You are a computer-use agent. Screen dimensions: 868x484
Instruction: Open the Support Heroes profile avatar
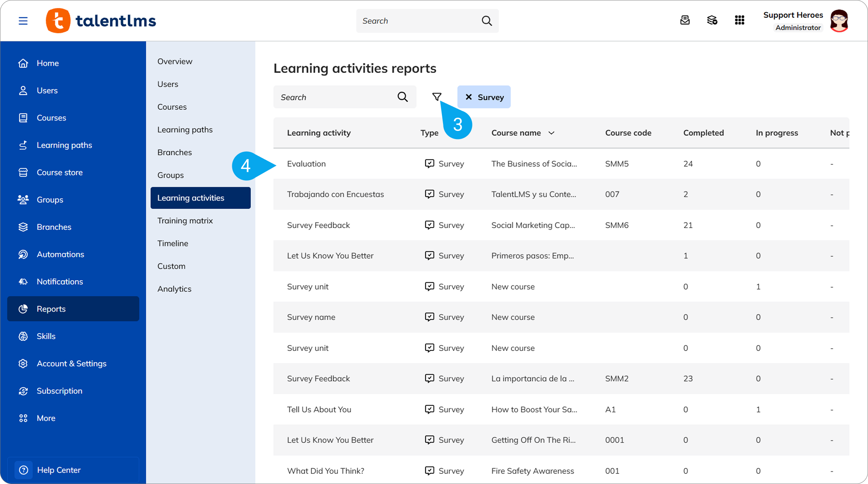click(x=839, y=21)
